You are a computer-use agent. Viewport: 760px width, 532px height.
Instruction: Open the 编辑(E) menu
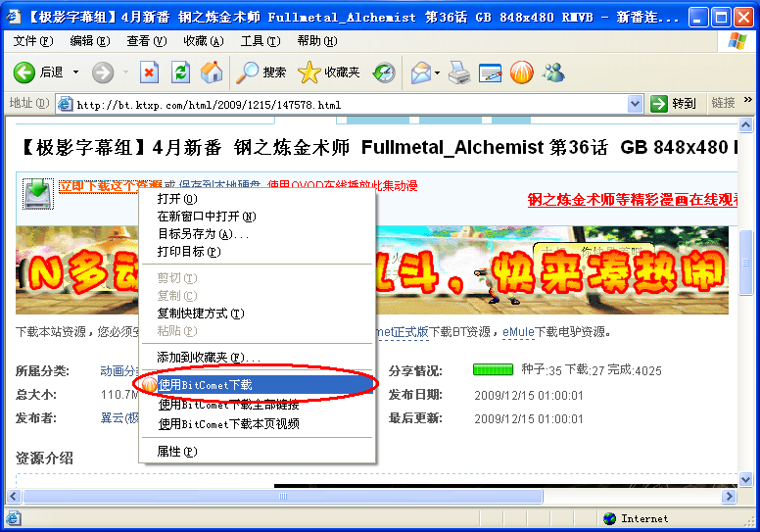(90, 41)
